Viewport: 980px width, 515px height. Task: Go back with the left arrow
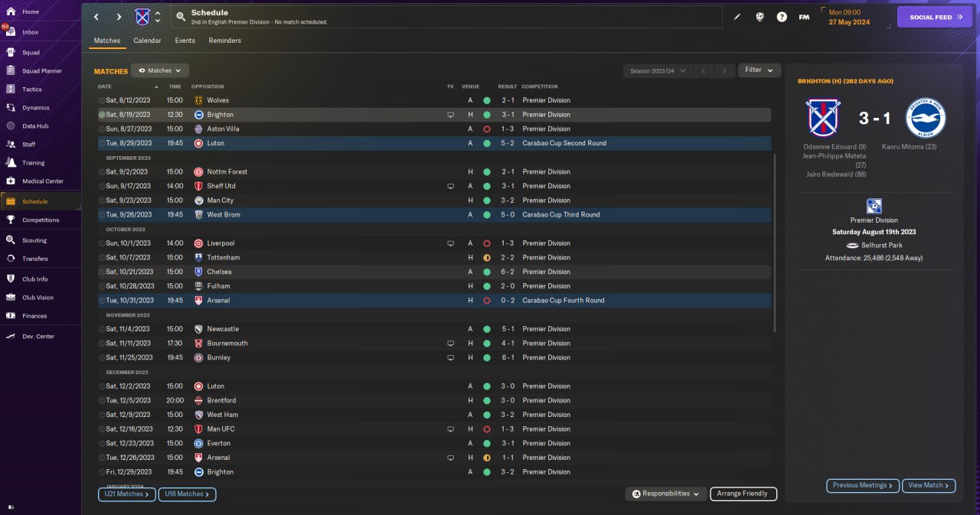click(96, 17)
